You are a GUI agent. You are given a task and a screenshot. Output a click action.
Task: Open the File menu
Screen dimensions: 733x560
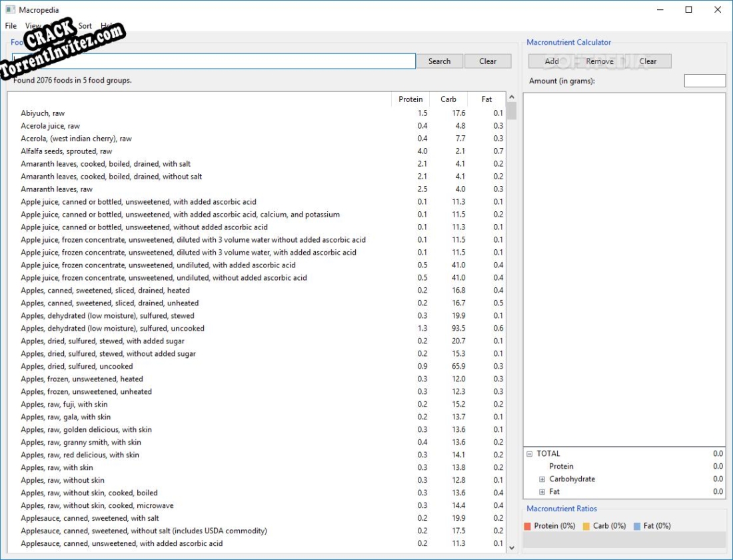[x=11, y=25]
